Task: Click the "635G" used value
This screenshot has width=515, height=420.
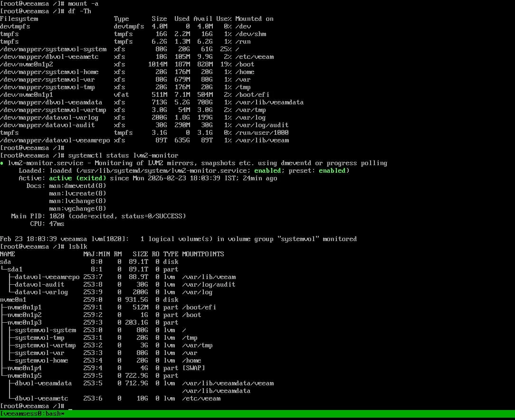Action: 182,140
